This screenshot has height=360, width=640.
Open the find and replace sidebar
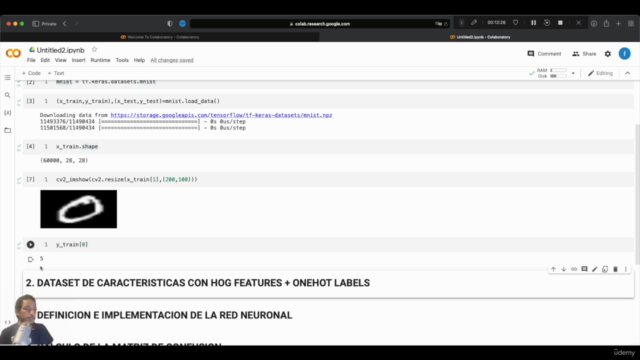(7, 95)
